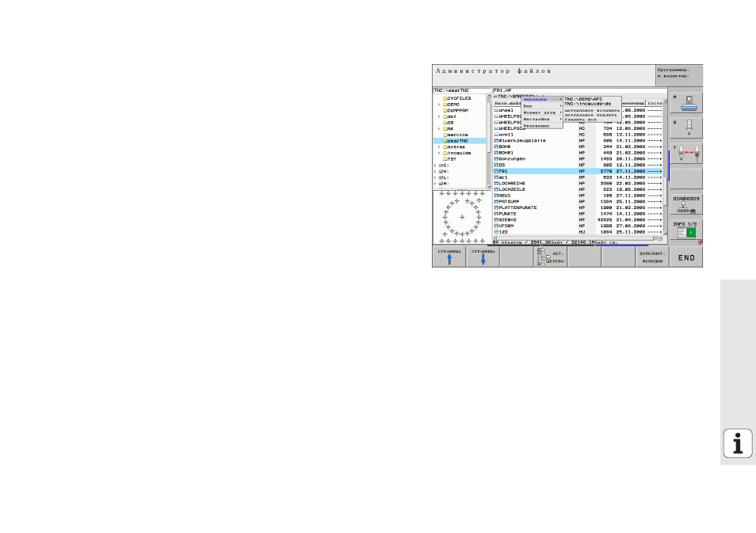
Task: Click the TNC:\smarTNC path field
Action: (462, 90)
